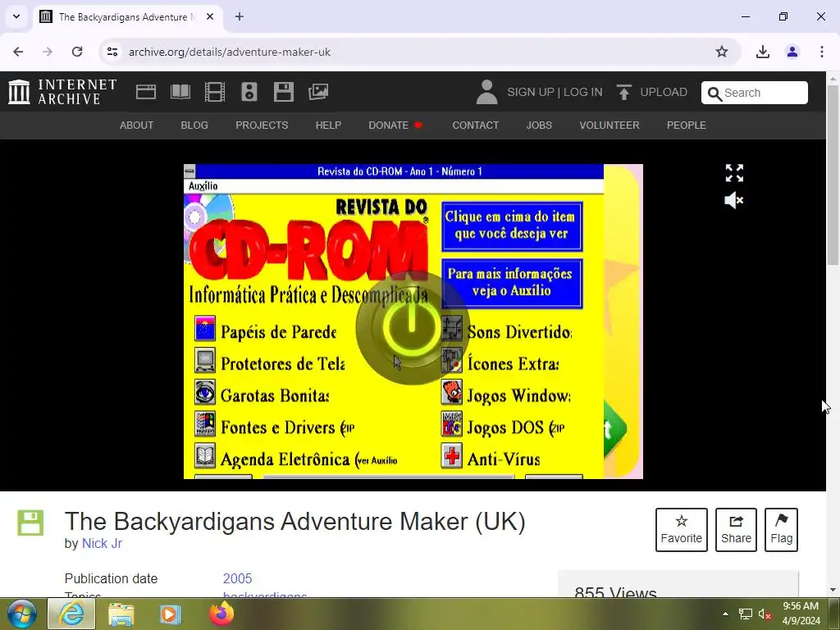Viewport: 840px width, 630px height.
Task: Click the LOG IN link
Action: pos(583,92)
